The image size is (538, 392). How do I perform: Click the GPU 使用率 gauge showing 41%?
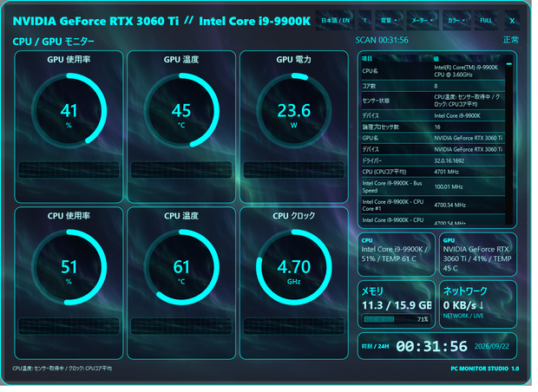coord(69,112)
